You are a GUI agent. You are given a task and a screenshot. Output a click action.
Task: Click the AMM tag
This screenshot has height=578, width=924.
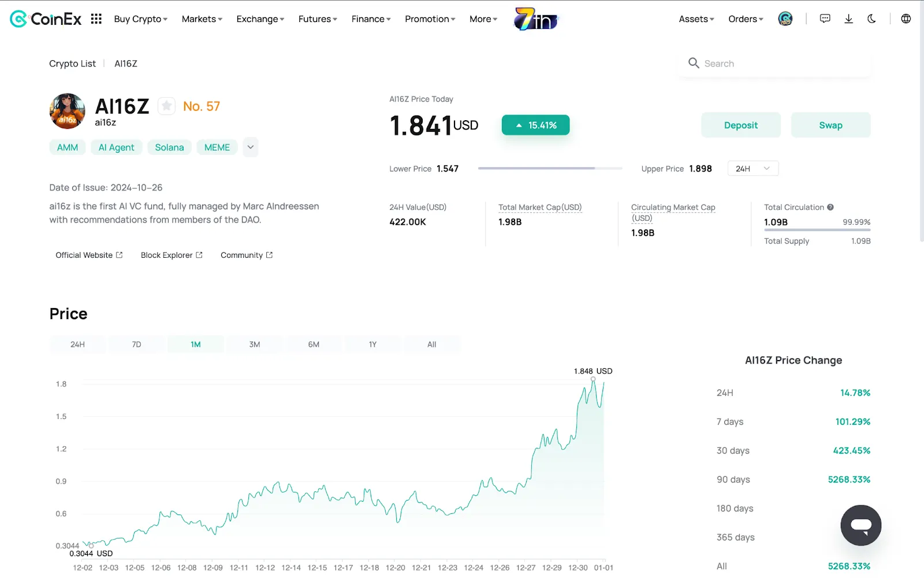[68, 147]
